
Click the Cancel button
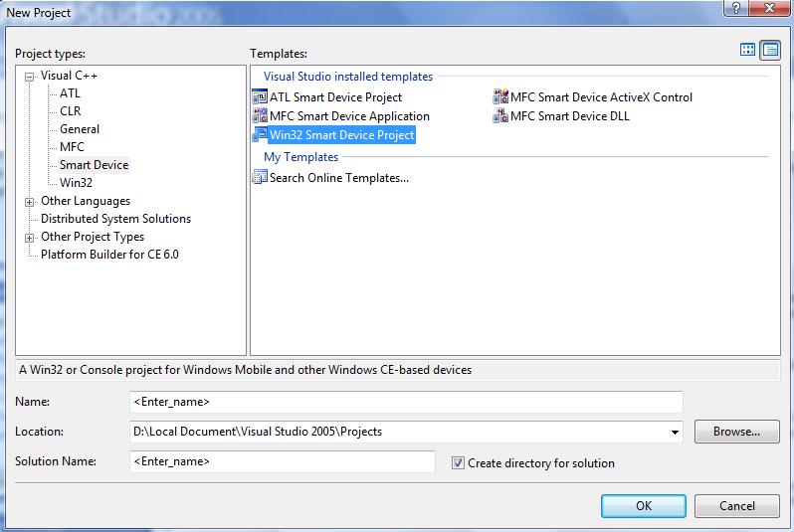pos(736,506)
